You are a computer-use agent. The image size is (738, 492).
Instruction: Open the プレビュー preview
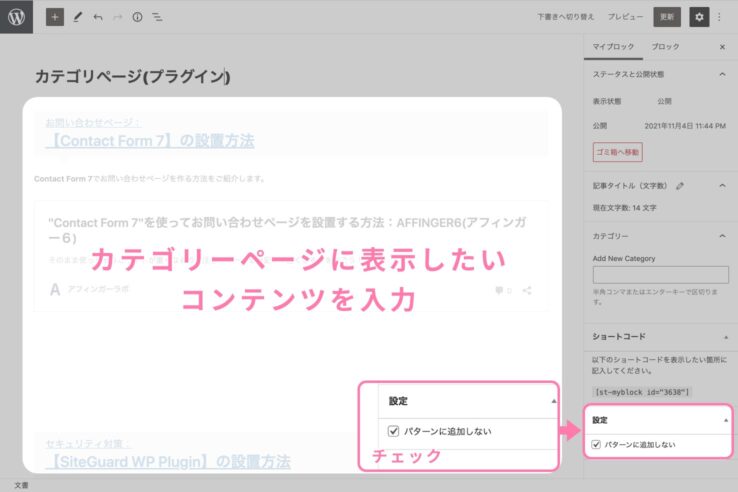625,17
